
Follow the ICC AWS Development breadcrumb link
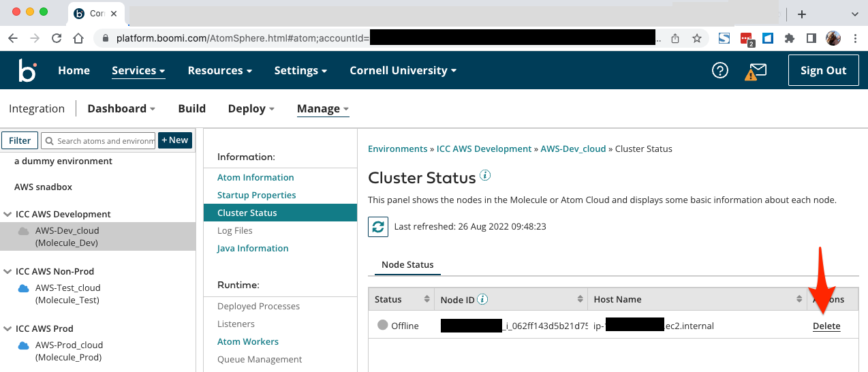484,149
